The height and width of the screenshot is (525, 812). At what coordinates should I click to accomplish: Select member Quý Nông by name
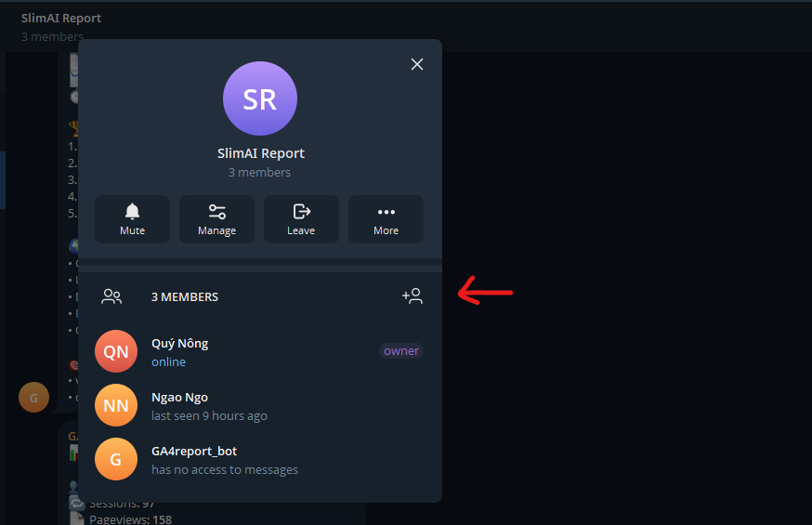pyautogui.click(x=179, y=344)
